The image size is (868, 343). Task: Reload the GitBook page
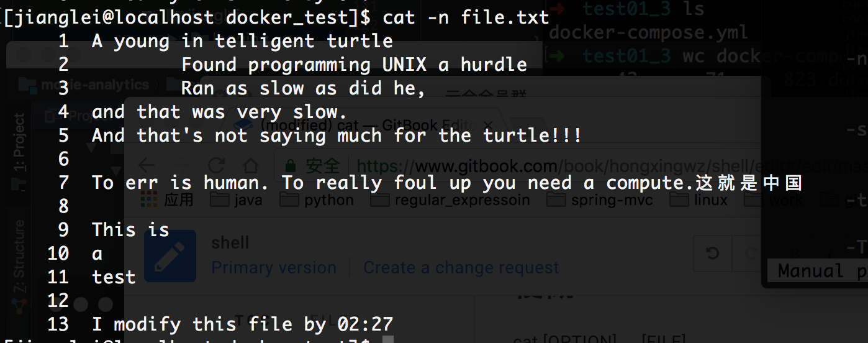tap(215, 166)
